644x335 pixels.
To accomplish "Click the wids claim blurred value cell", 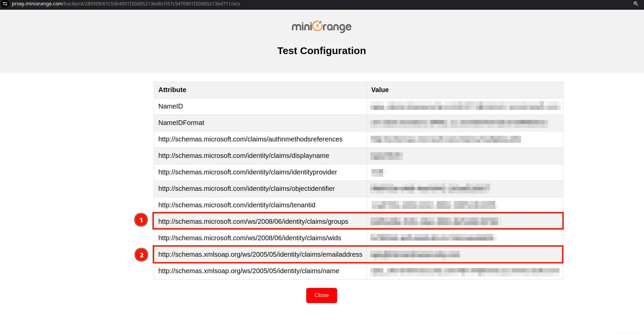I will [433, 238].
